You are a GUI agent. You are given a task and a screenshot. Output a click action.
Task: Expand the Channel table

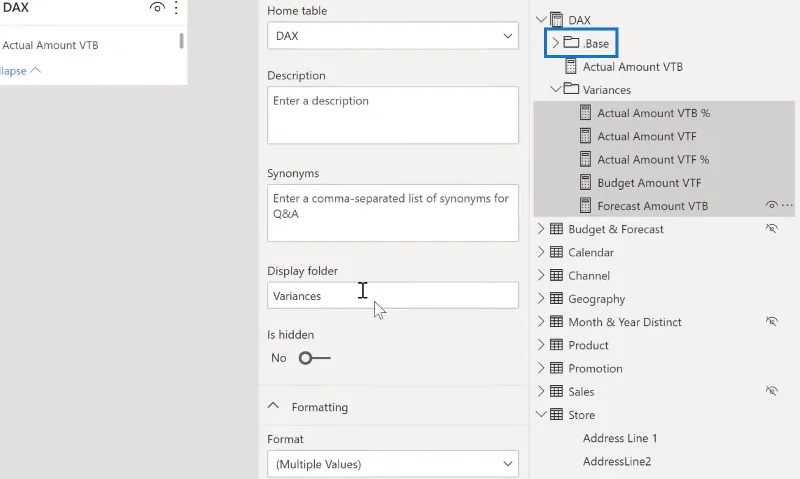[x=541, y=275]
